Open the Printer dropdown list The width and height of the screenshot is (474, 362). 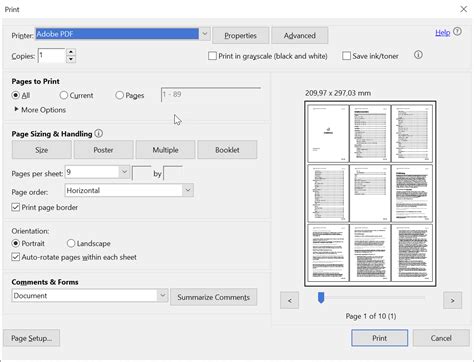(205, 34)
